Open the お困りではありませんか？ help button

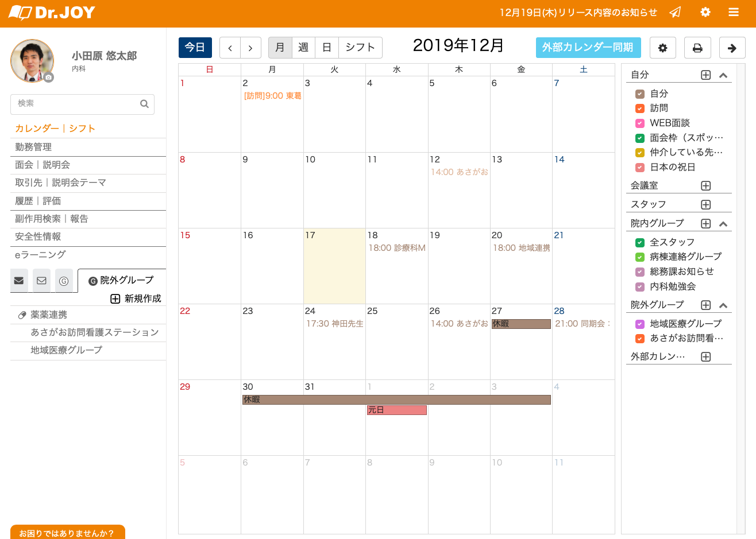pos(67,533)
